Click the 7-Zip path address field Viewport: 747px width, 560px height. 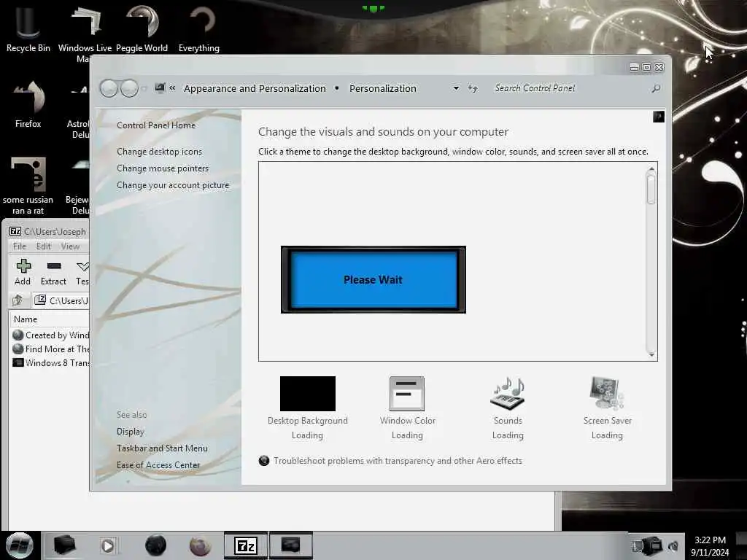61,300
